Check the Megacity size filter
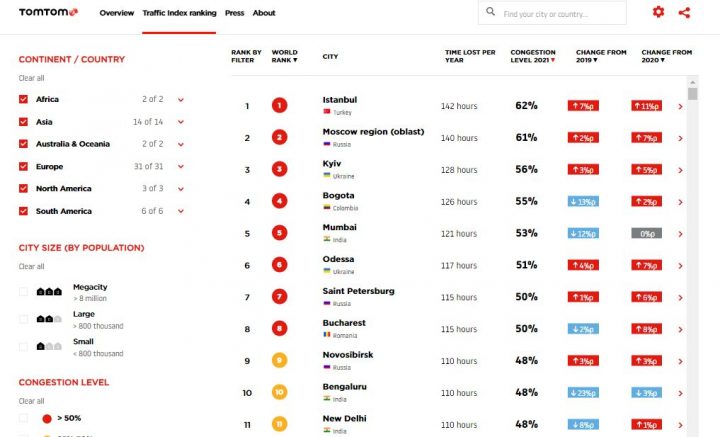 coord(23,292)
